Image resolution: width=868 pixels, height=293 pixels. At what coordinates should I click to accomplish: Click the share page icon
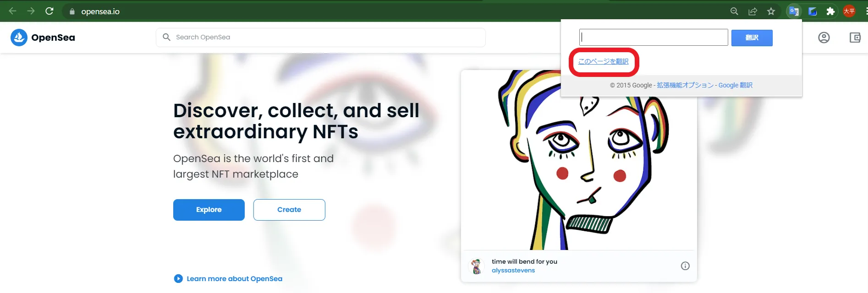pyautogui.click(x=753, y=11)
